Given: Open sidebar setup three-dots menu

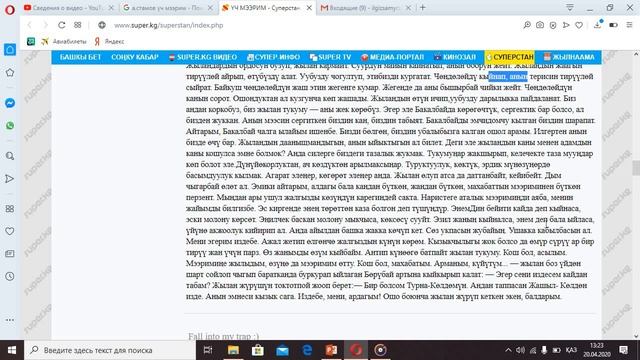Looking at the screenshot, I should click(x=10, y=320).
